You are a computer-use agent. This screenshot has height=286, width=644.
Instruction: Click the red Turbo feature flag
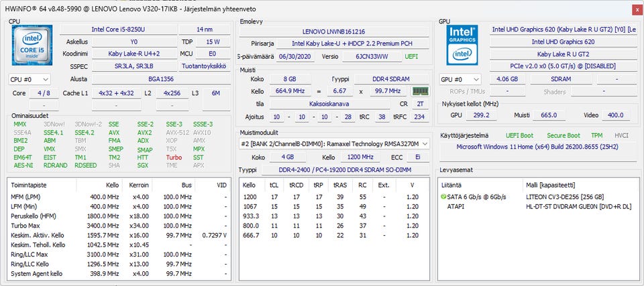[174, 157]
